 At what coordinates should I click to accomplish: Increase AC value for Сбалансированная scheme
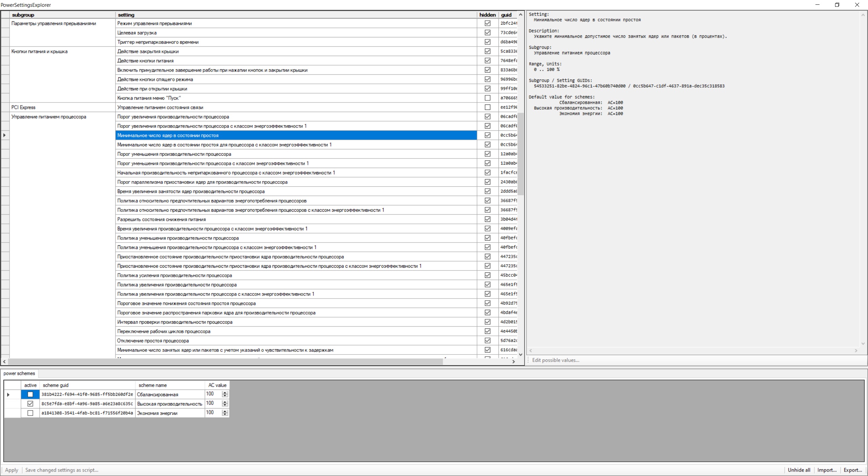click(x=225, y=393)
